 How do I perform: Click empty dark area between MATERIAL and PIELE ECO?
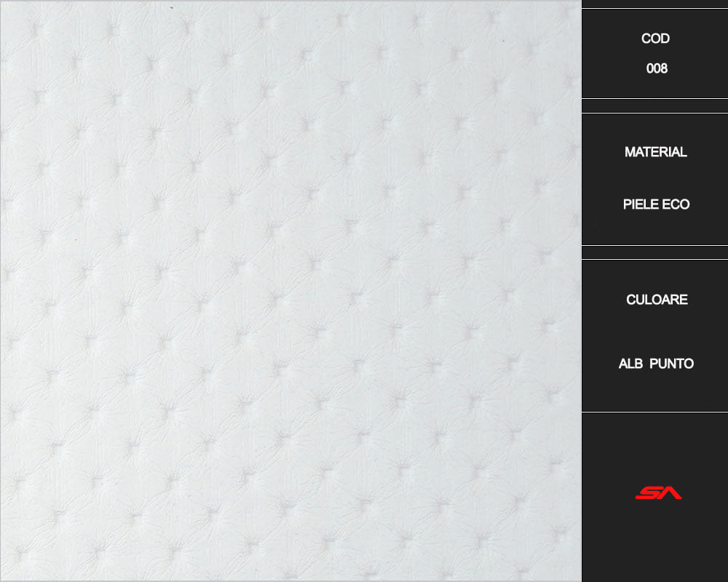[655, 178]
